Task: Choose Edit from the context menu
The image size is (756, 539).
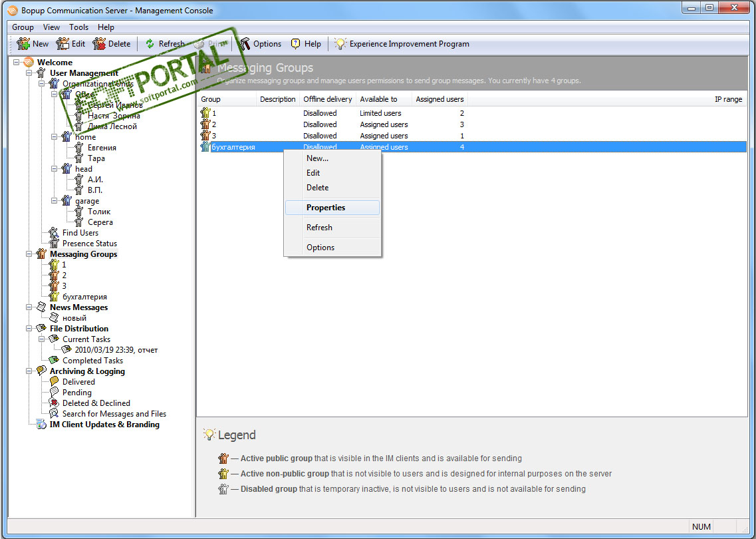Action: point(332,173)
